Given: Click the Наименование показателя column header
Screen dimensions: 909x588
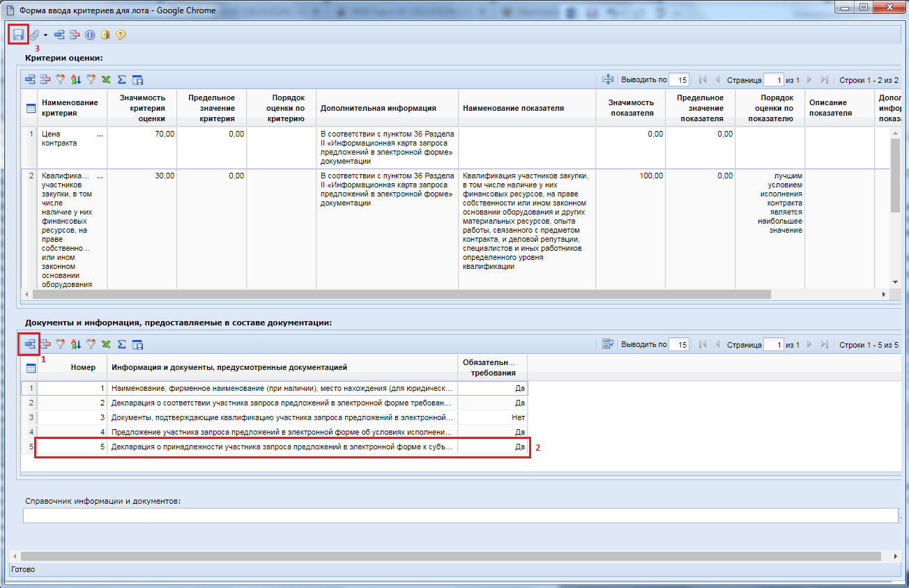Looking at the screenshot, I should coord(527,108).
